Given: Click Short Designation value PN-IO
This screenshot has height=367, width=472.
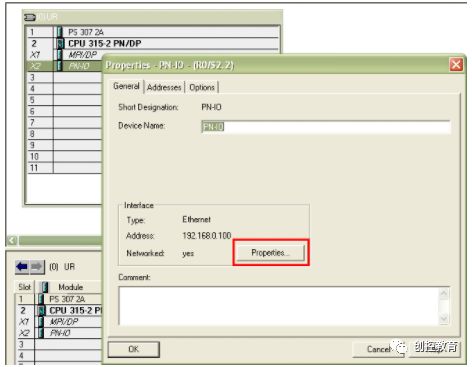Looking at the screenshot, I should (x=211, y=107).
